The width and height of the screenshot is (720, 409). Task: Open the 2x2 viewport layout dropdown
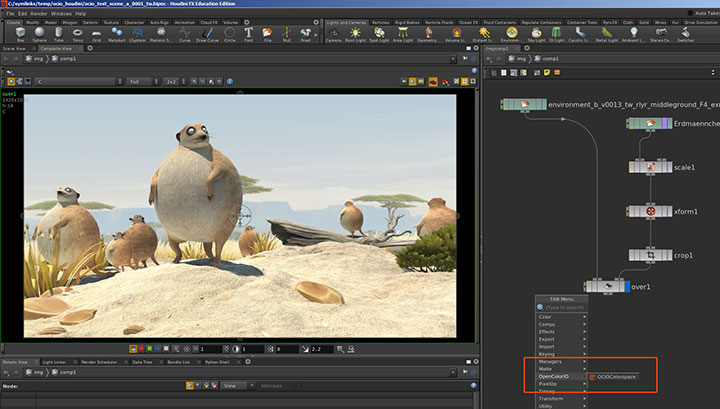tap(175, 81)
